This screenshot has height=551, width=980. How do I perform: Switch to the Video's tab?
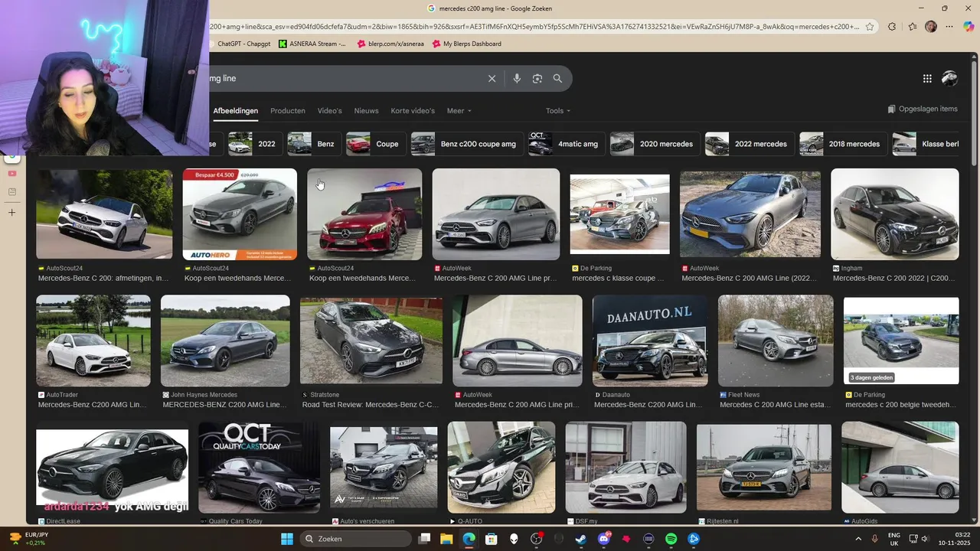(329, 111)
